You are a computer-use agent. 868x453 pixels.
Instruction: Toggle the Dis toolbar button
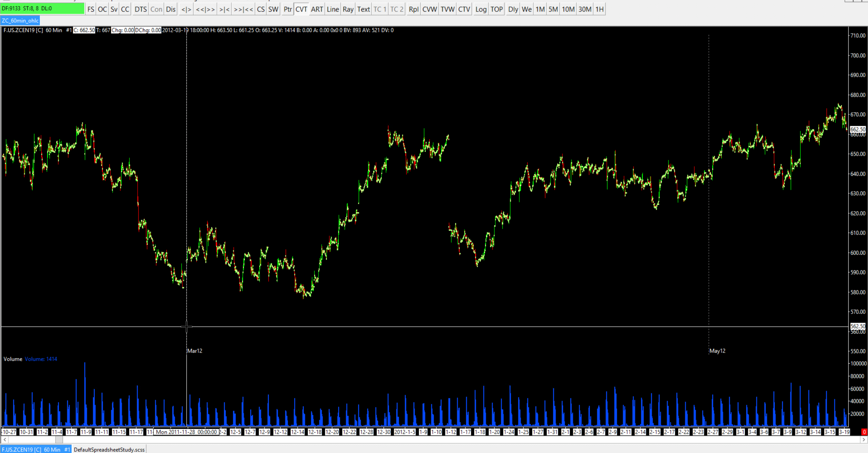click(171, 9)
